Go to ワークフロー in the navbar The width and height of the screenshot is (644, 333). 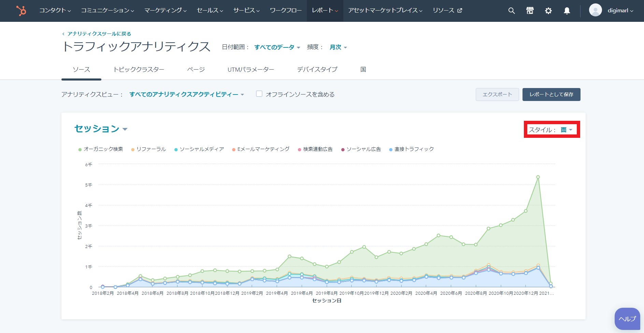click(x=286, y=11)
